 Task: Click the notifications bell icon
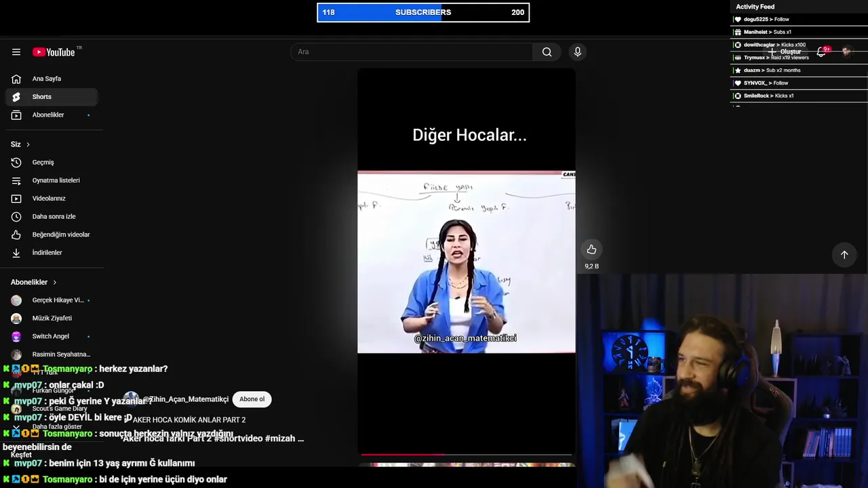[821, 52]
